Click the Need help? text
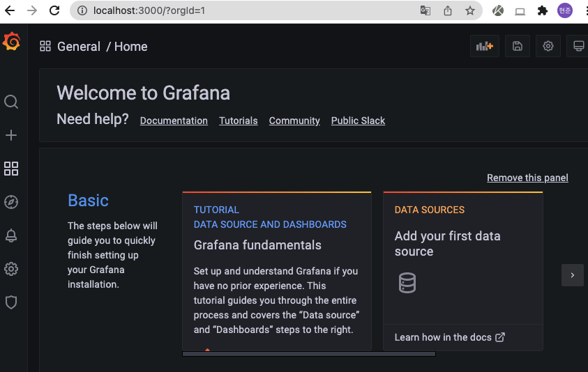The width and height of the screenshot is (588, 372). coord(93,119)
